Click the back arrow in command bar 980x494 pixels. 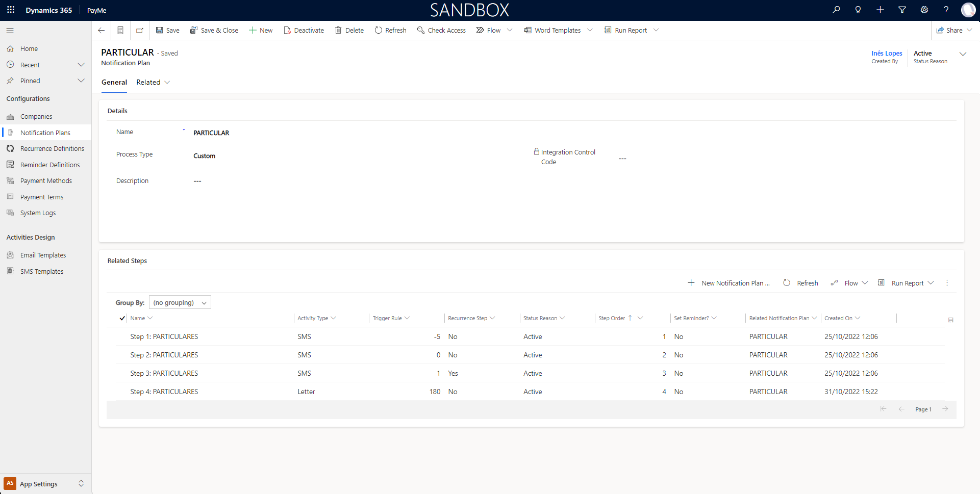(x=101, y=31)
